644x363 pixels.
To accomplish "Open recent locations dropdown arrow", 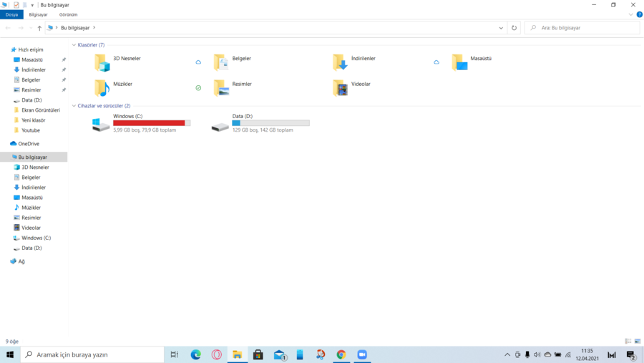I will coord(31,28).
